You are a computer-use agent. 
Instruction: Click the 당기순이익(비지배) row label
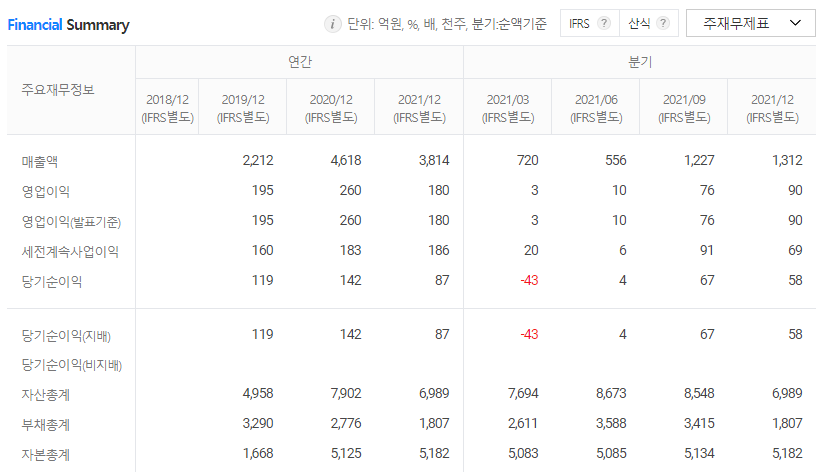pos(72,365)
